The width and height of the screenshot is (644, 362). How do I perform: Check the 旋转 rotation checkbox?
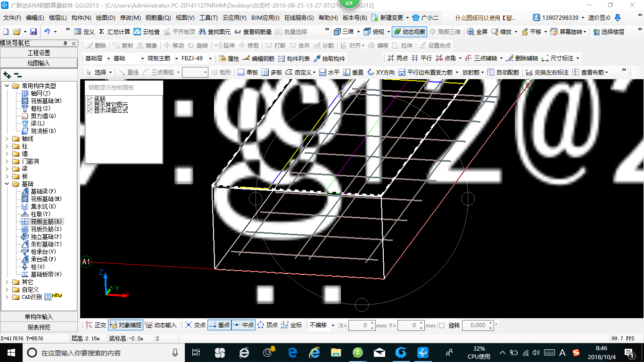click(442, 325)
